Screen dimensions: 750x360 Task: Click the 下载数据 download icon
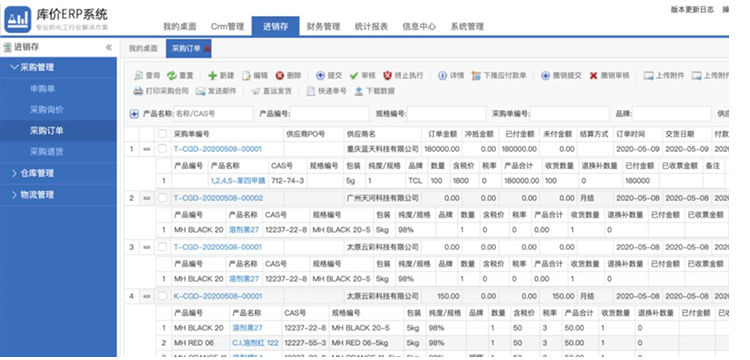pos(359,91)
